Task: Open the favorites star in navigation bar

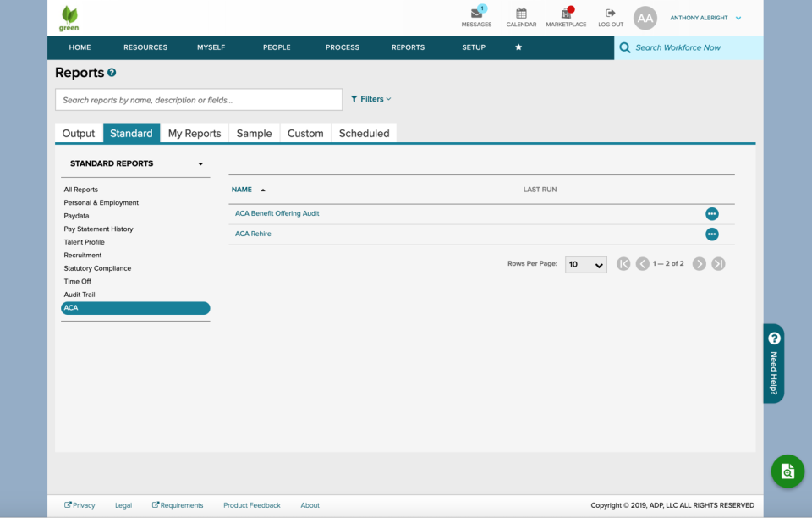Action: coord(518,47)
